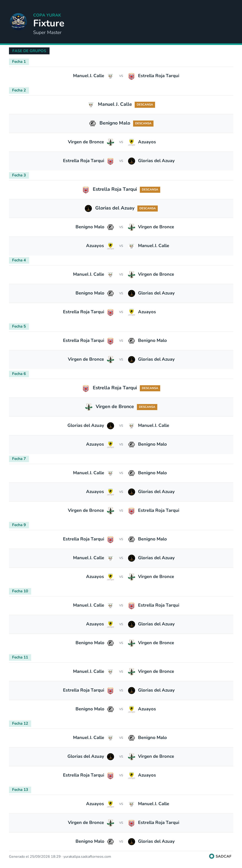Click Virgen de Bronce crest in Fecha 6 descansa row
This screenshot has width=242, height=868.
(89, 407)
